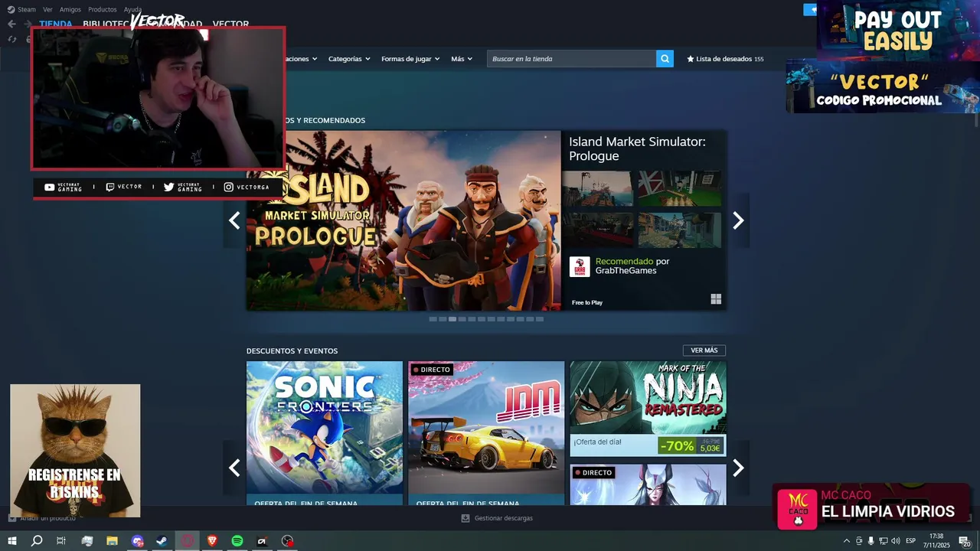The width and height of the screenshot is (980, 551).
Task: Open File Explorer from the taskbar
Action: tap(112, 541)
